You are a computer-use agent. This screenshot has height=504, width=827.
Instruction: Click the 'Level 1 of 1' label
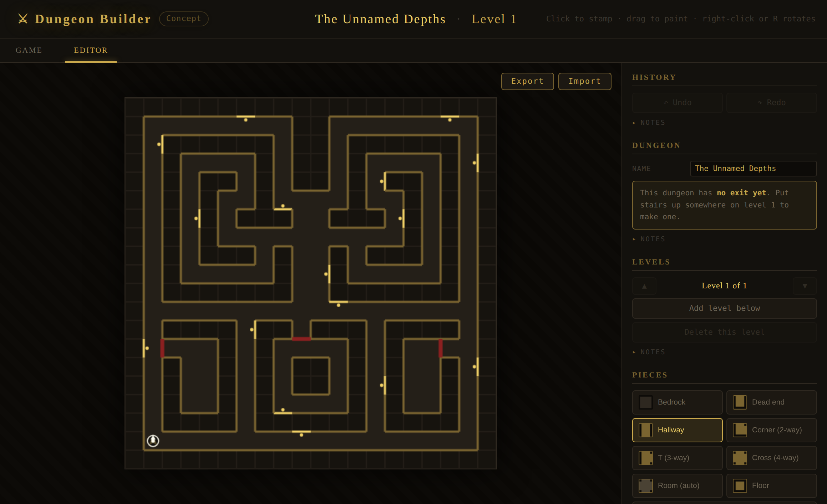pyautogui.click(x=724, y=286)
